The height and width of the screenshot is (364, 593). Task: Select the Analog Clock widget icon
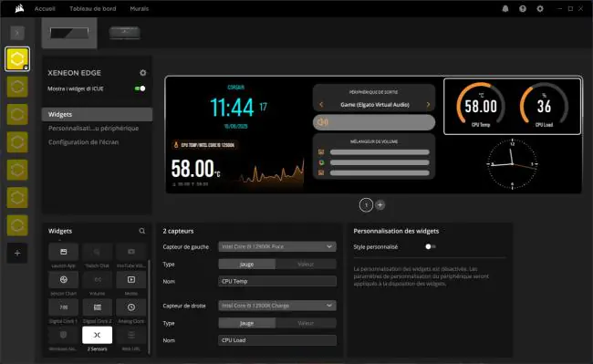(x=130, y=307)
